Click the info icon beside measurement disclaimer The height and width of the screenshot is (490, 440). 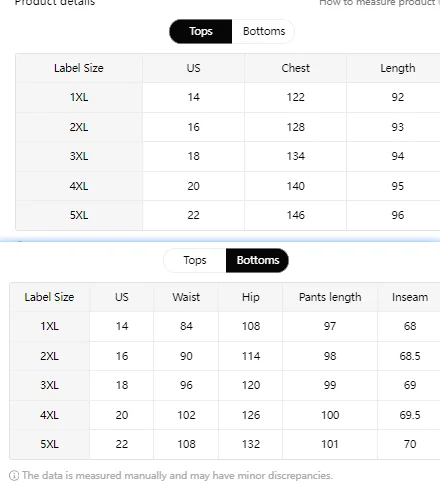[x=14, y=476]
